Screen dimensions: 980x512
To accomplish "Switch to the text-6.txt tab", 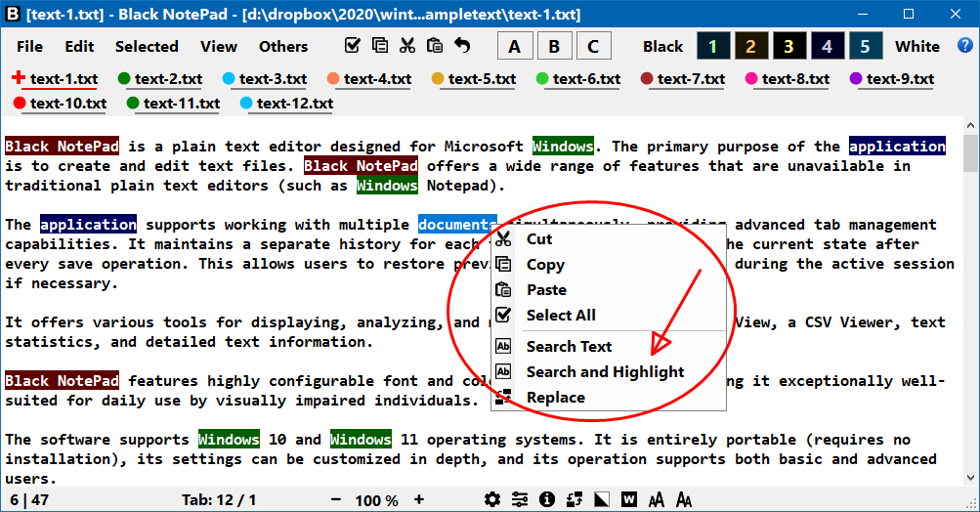I will point(578,79).
